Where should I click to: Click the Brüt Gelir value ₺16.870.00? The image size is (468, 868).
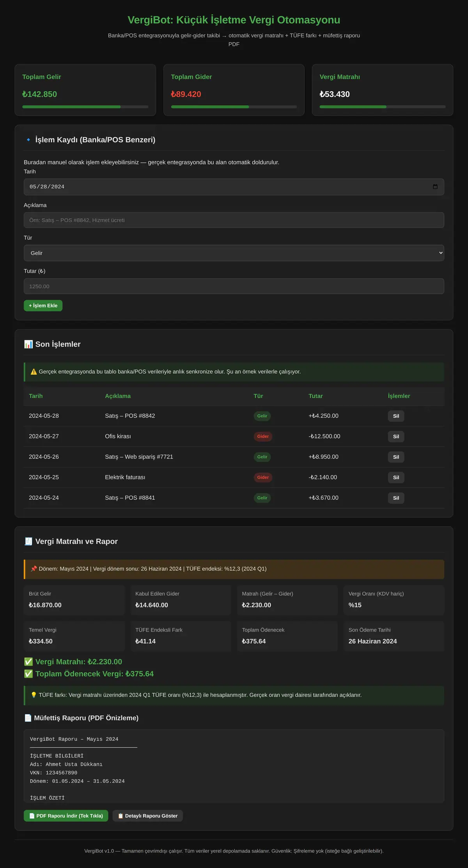pyautogui.click(x=45, y=605)
